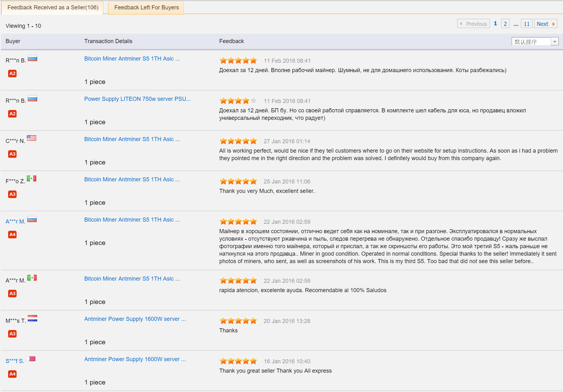Click the A2 badge on the LITEON PSU row
563x392 pixels.
tap(12, 114)
